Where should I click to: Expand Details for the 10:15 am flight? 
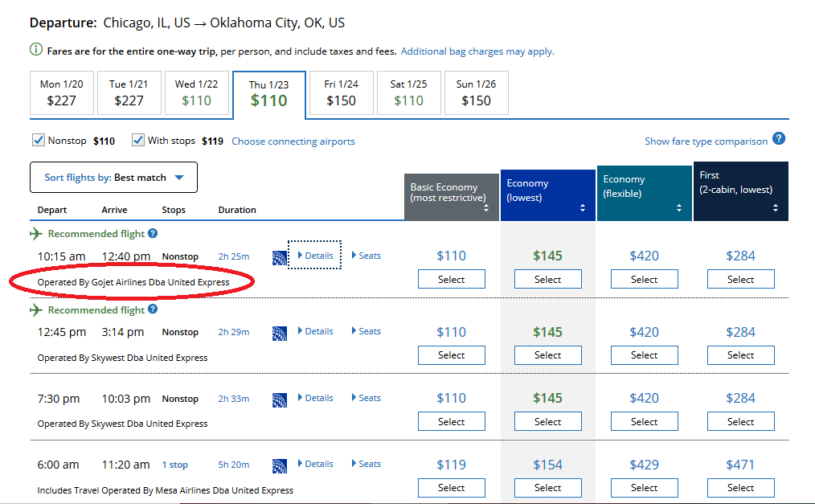[x=316, y=256]
